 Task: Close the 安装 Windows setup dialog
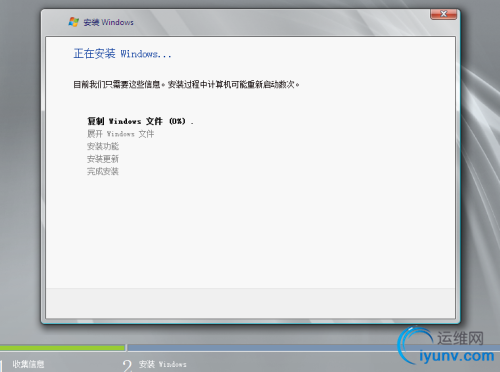(443, 14)
